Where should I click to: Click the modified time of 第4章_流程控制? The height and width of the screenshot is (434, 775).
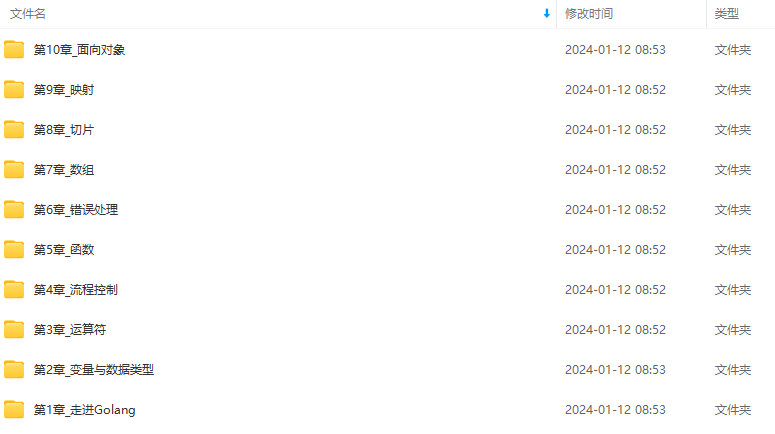(x=615, y=290)
